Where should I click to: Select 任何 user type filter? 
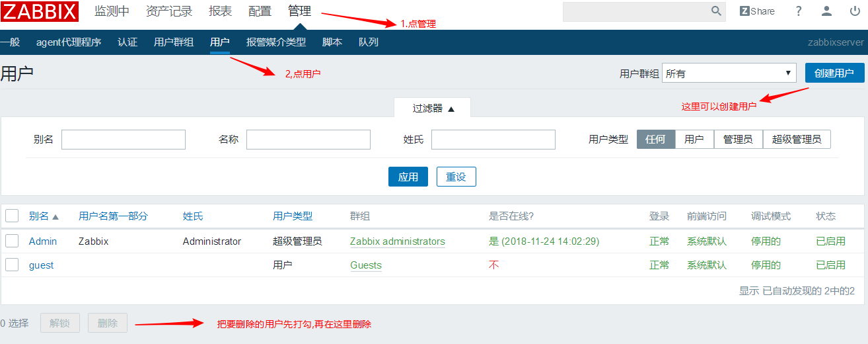click(x=656, y=140)
